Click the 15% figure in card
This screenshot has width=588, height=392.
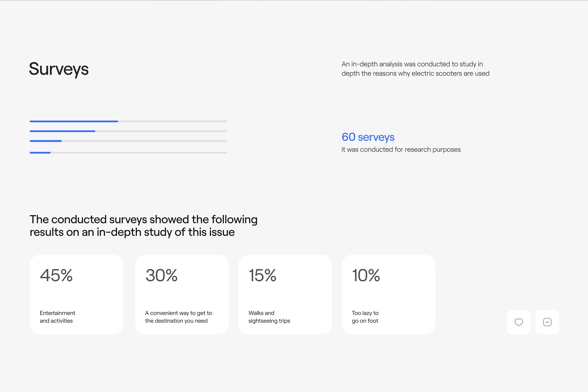(262, 275)
